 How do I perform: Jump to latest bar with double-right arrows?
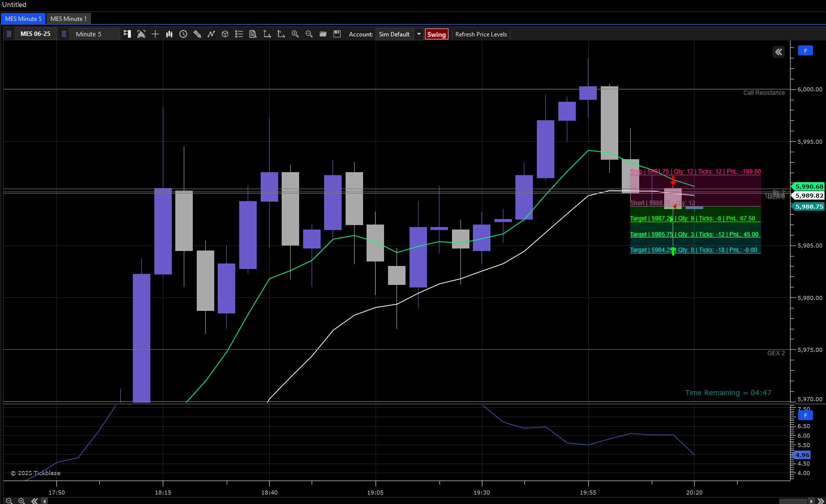[821, 501]
